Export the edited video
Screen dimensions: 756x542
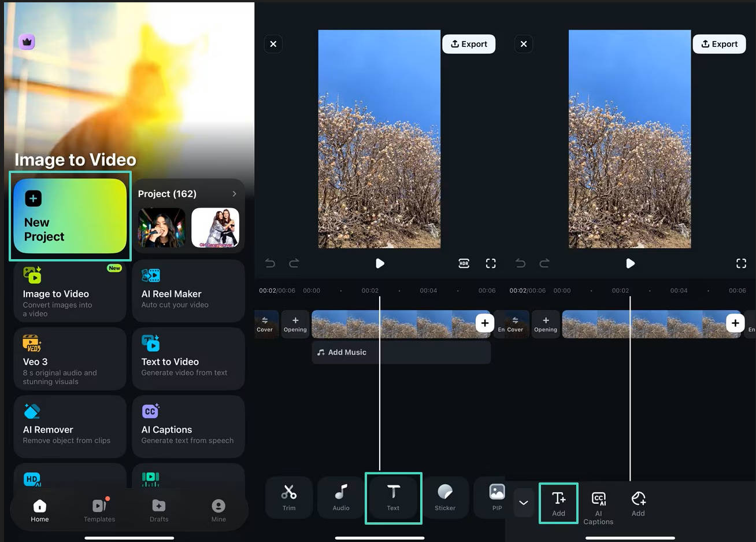point(469,43)
